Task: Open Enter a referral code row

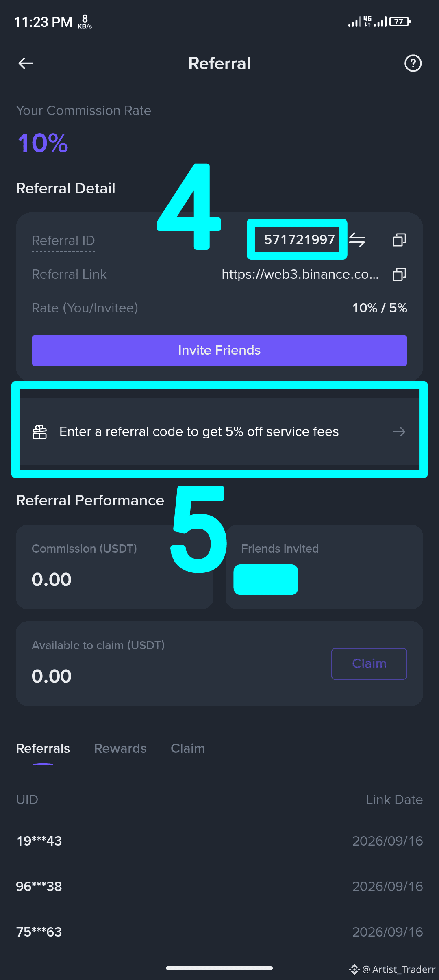Action: [x=219, y=431]
